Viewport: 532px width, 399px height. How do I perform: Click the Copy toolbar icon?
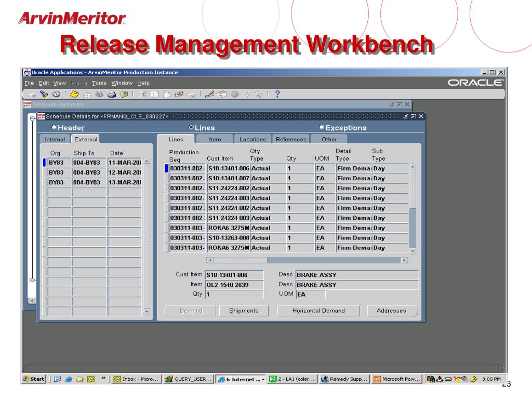tap(155, 94)
